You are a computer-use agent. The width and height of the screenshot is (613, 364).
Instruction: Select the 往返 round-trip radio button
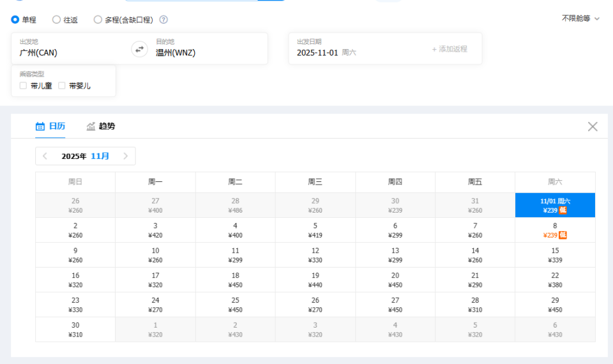click(x=56, y=20)
